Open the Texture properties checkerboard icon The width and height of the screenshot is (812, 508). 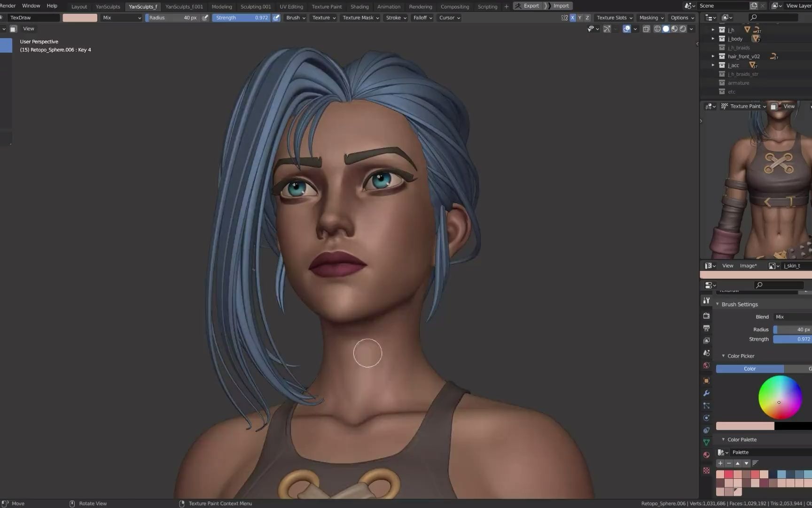click(706, 470)
